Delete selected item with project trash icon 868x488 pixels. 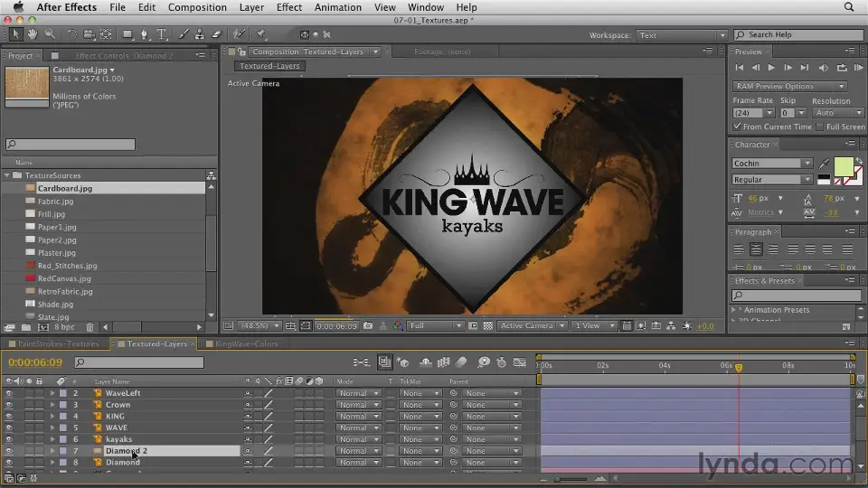click(90, 327)
